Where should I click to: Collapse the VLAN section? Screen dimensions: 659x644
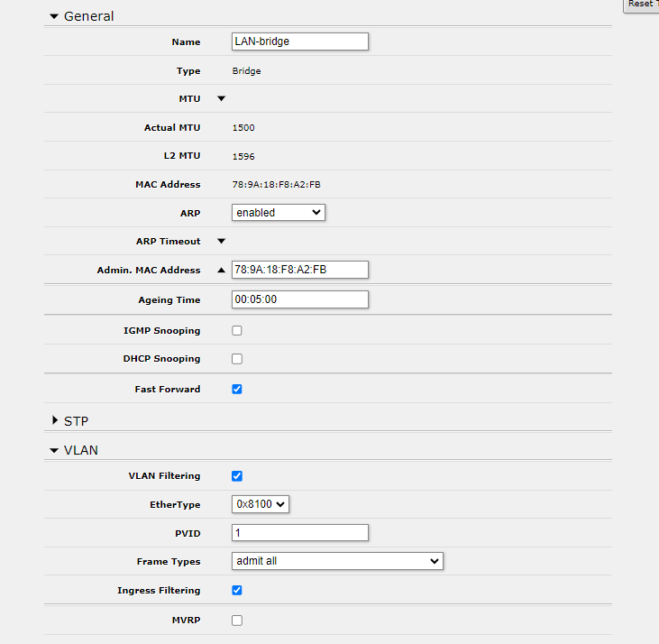point(54,451)
